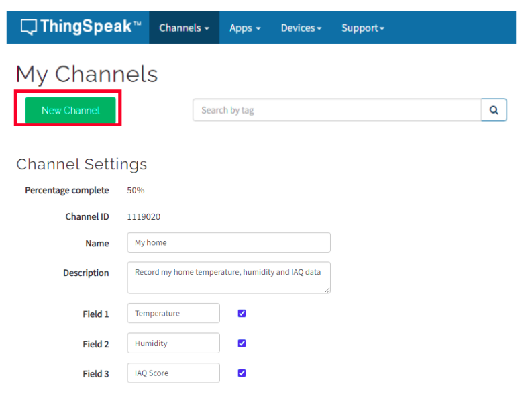Focus the Search by tag field
This screenshot has width=532, height=407.
337,110
